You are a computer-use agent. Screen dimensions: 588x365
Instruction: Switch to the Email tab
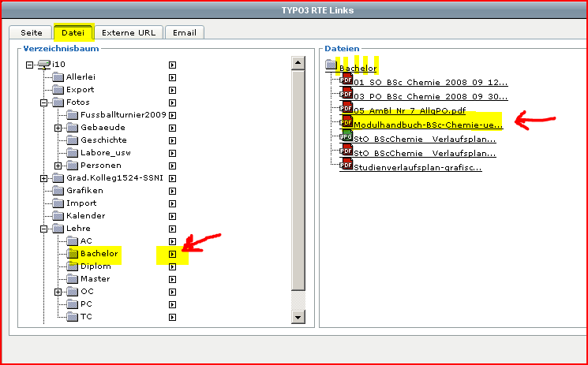pyautogui.click(x=185, y=32)
